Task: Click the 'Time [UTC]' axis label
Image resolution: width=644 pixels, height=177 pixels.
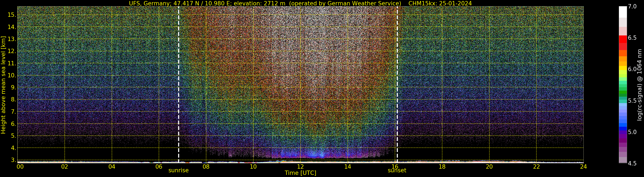Action: tap(300, 173)
